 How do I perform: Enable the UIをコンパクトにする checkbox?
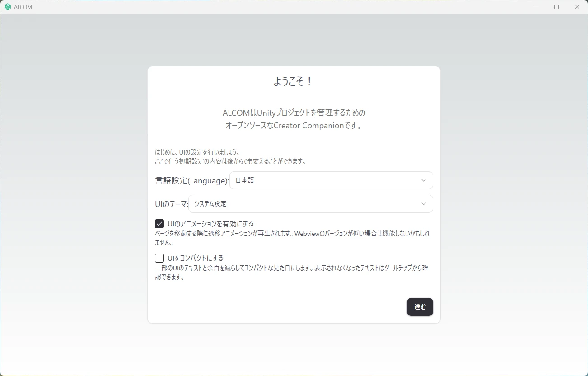point(159,258)
